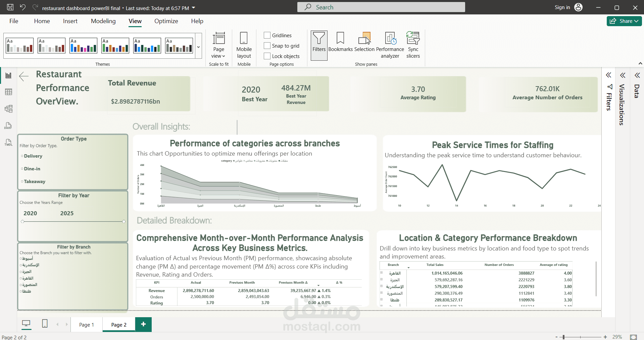Check the Lock objects option
Screen dimensions: 644x340
(267, 56)
